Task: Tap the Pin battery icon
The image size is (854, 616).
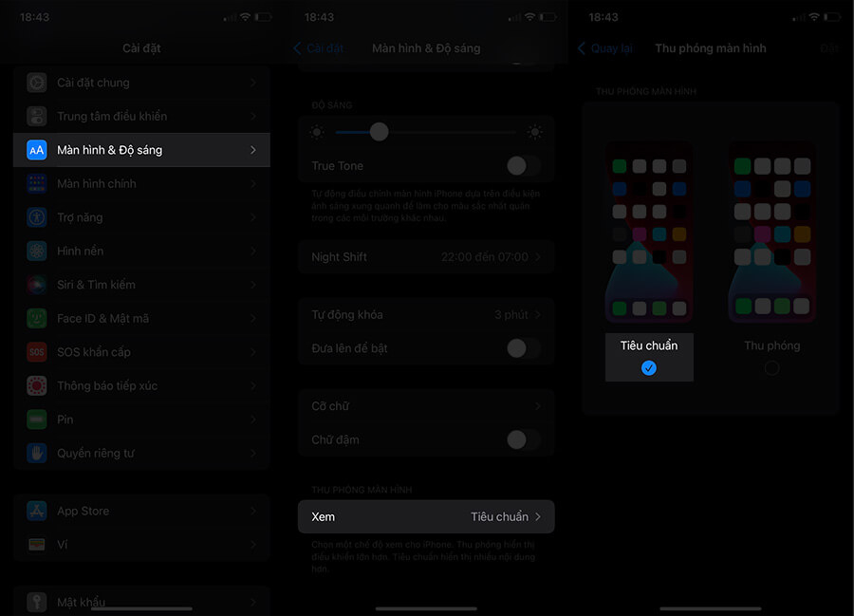Action: pyautogui.click(x=37, y=420)
